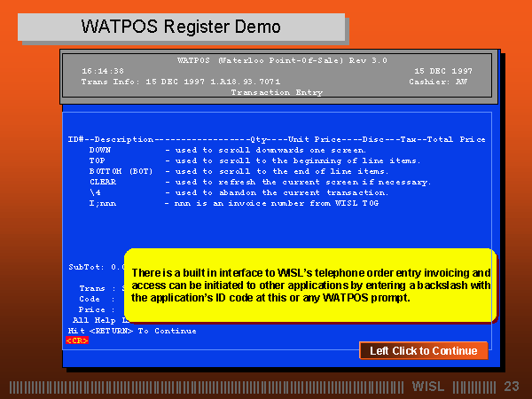Click the WATPOS Register Demo title
This screenshot has height=399, width=532.
click(x=181, y=27)
